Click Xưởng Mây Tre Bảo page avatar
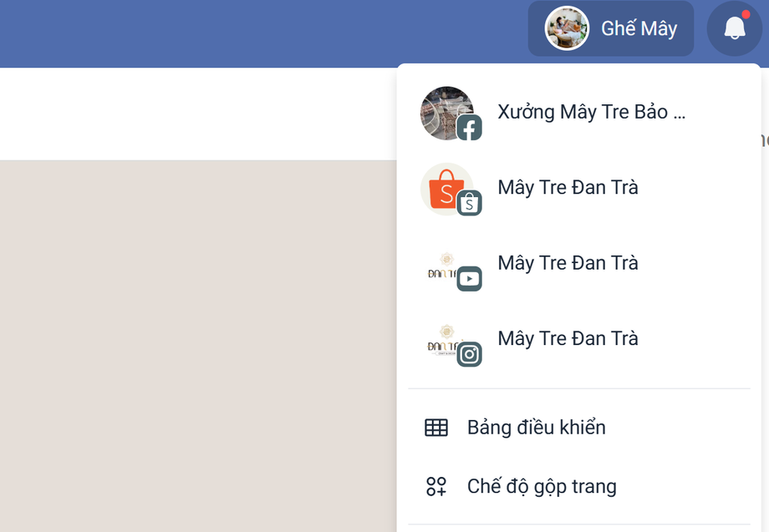 (x=444, y=110)
